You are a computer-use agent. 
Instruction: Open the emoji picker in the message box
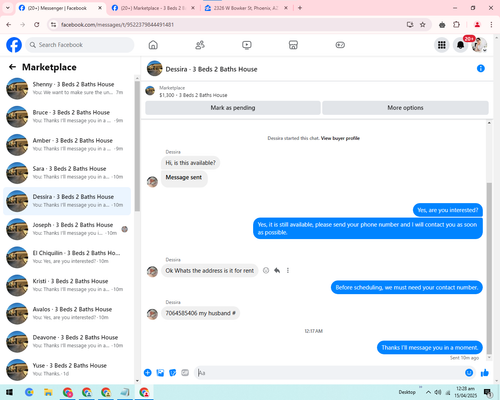[469, 373]
